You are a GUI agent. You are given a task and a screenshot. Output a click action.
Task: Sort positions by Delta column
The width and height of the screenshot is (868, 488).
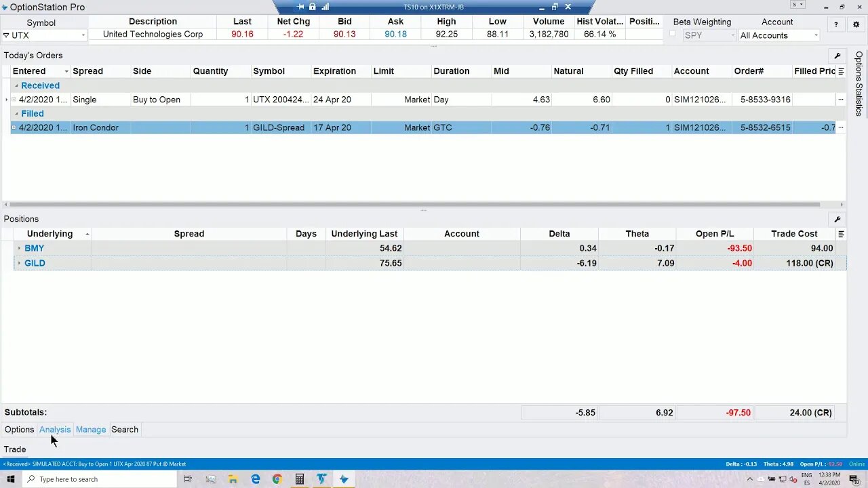[x=559, y=234]
